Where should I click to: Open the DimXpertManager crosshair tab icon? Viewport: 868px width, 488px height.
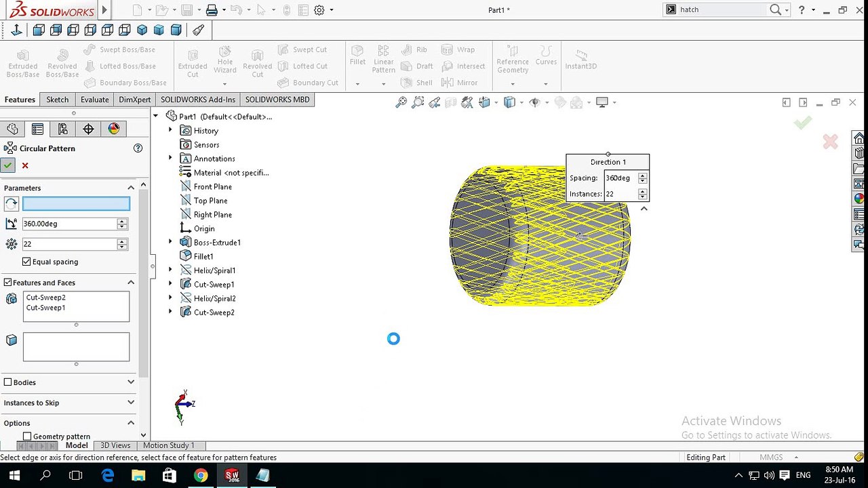coord(88,129)
